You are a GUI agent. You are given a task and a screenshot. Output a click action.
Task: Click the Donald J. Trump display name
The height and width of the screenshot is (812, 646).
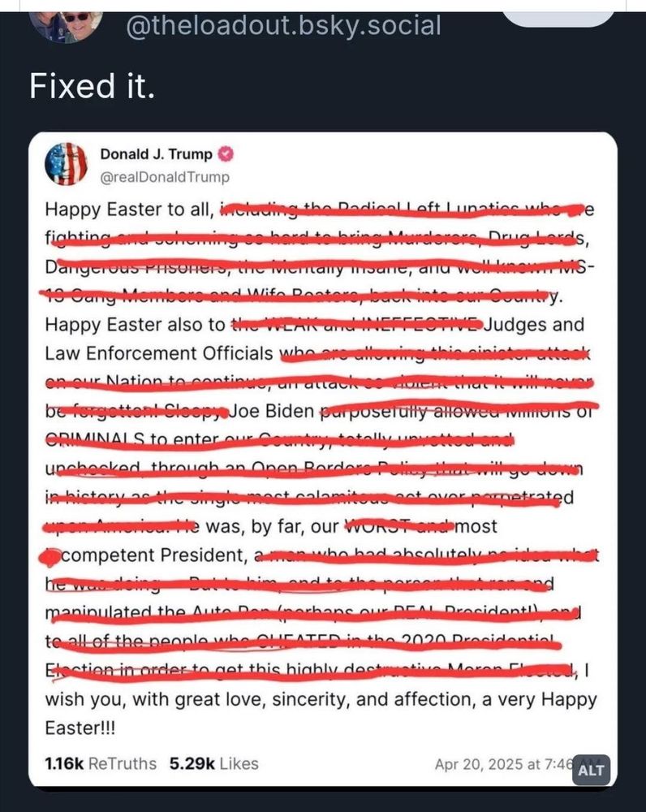(157, 154)
